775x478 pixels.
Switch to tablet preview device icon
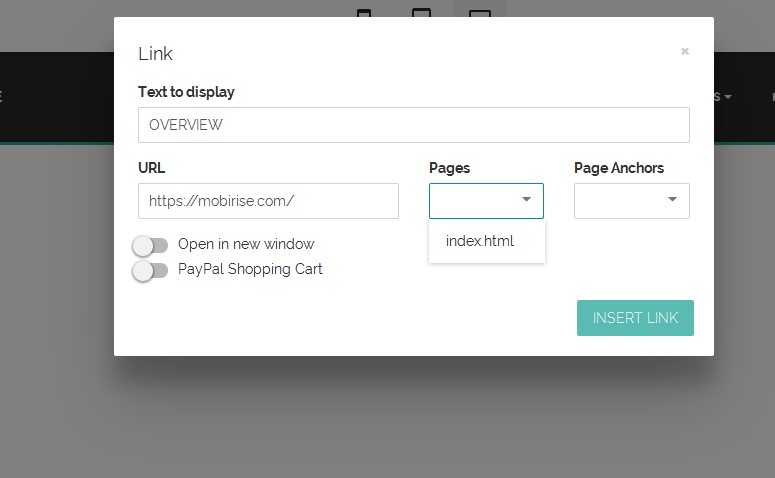(x=421, y=14)
